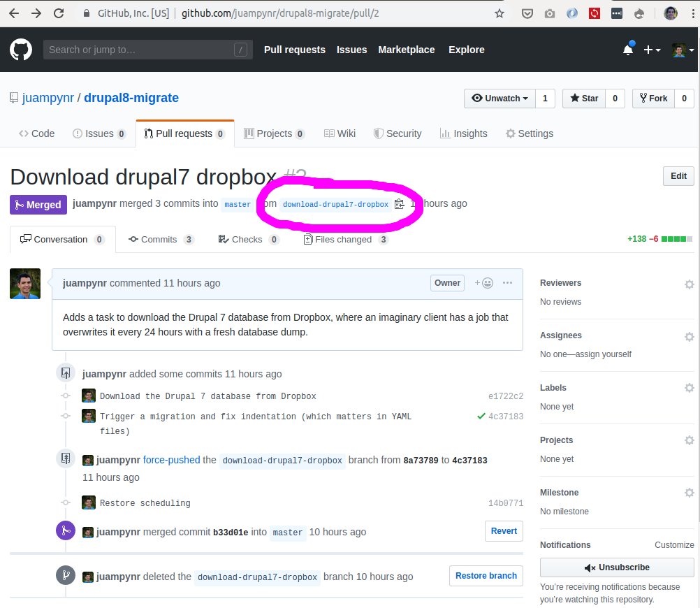Open Marketplace in top navigation
The image size is (700, 608).
[407, 50]
